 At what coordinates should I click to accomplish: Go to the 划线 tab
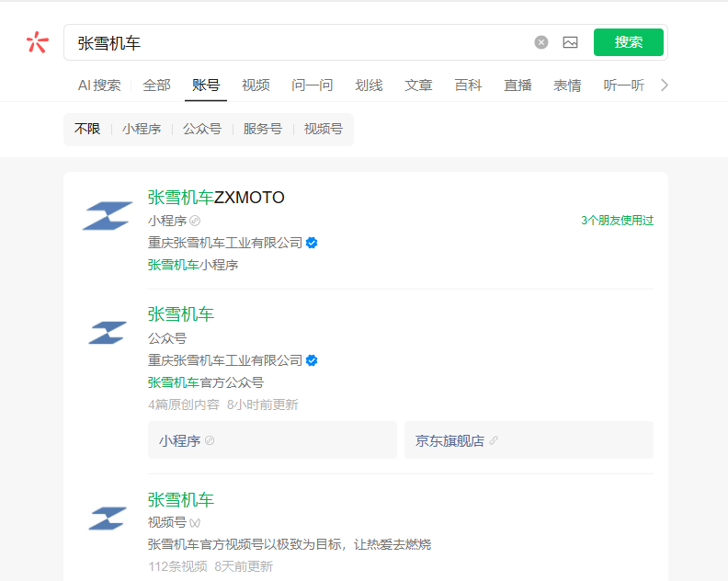click(369, 85)
